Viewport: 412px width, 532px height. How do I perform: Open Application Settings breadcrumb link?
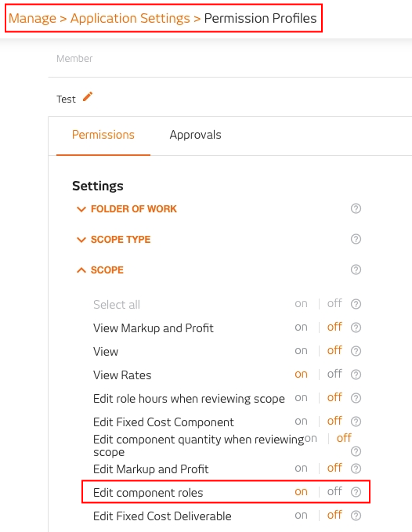(130, 18)
